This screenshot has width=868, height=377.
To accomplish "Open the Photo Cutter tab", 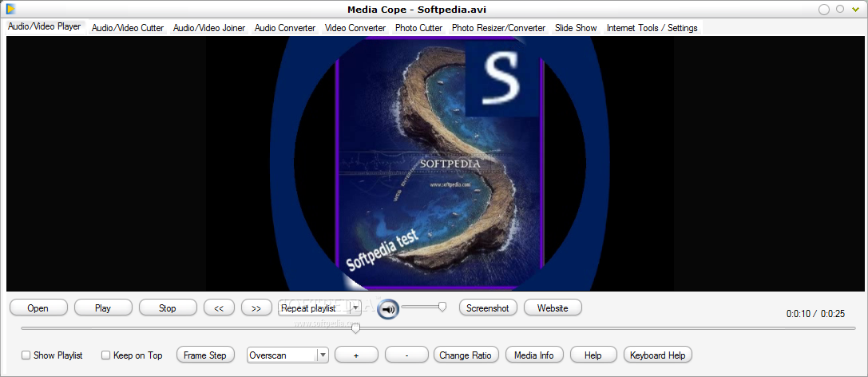I will (x=419, y=28).
